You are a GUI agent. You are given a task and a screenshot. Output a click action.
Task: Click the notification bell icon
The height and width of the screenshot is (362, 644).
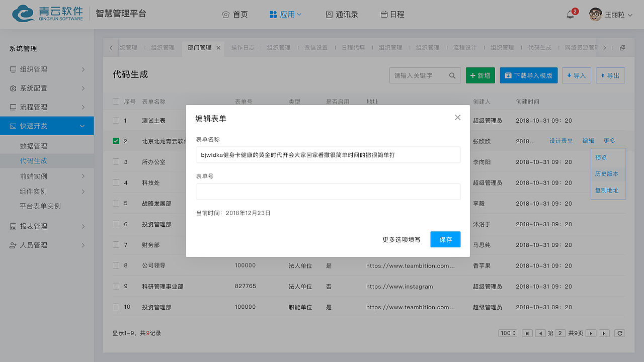coord(570,15)
